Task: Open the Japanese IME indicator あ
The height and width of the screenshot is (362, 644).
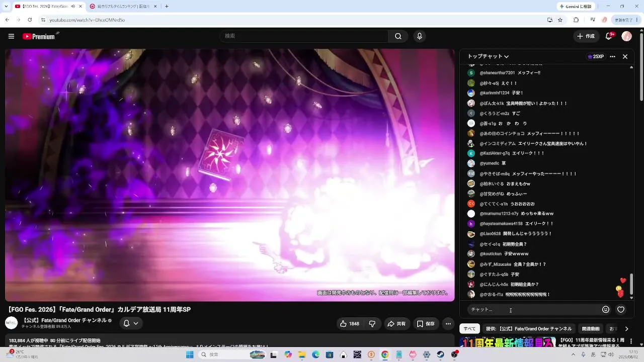Action: [594, 354]
